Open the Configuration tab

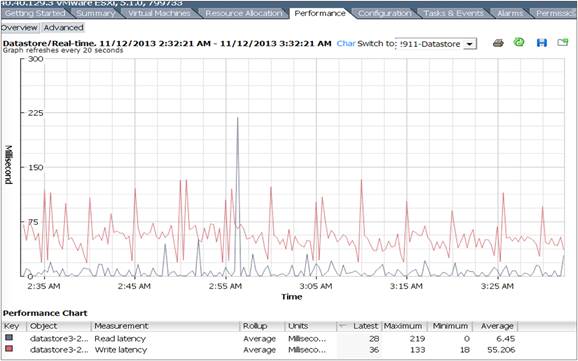click(x=384, y=13)
